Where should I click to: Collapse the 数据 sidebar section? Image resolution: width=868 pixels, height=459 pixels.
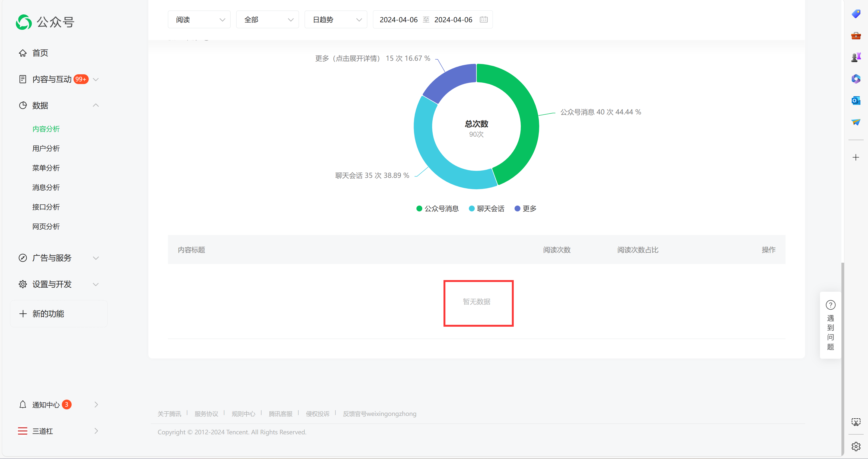[96, 105]
